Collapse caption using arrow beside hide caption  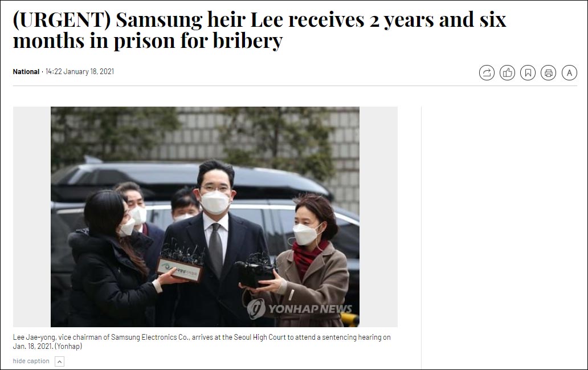click(60, 361)
